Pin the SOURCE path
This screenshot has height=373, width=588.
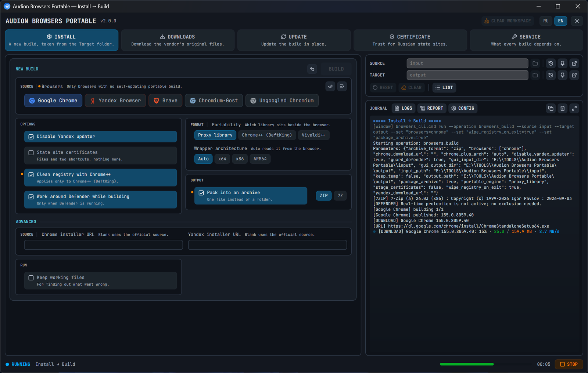pos(562,64)
